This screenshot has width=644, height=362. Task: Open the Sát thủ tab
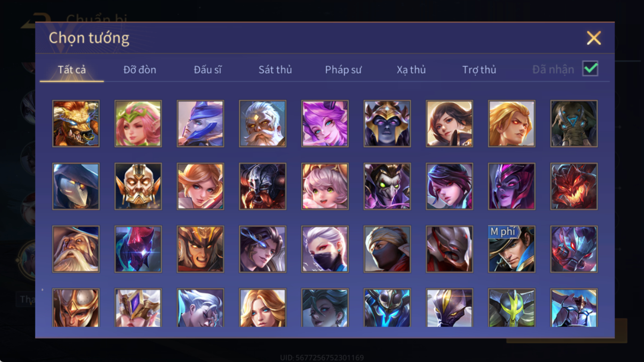(275, 70)
